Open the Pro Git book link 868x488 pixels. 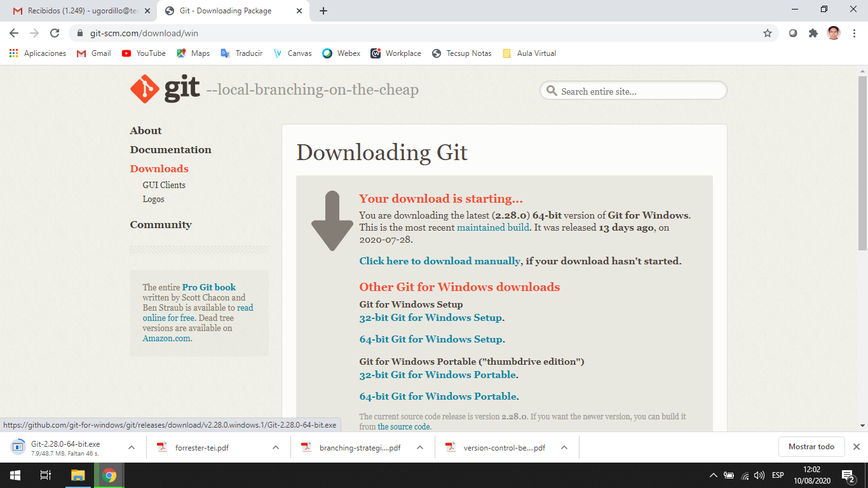click(209, 287)
